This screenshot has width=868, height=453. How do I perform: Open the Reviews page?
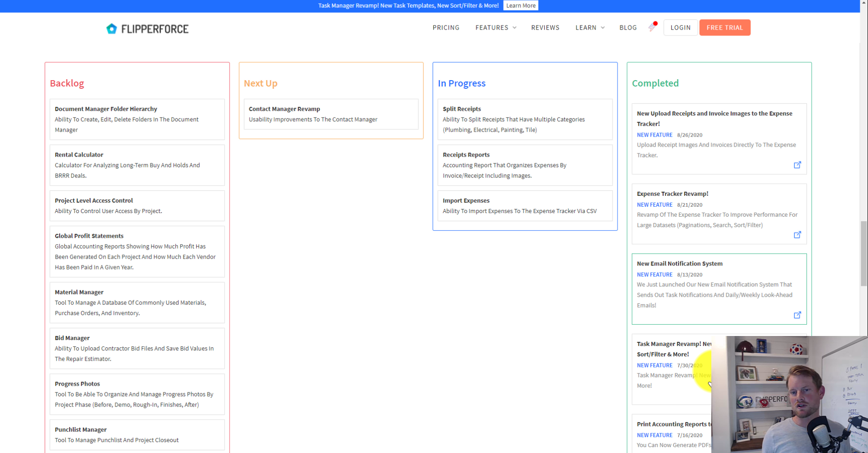coord(545,27)
